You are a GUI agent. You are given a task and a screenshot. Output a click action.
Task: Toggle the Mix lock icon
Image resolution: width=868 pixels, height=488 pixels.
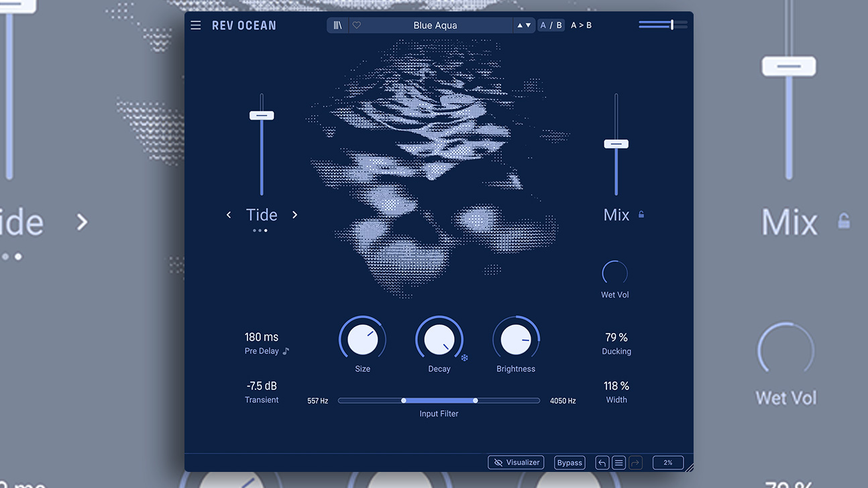point(641,215)
